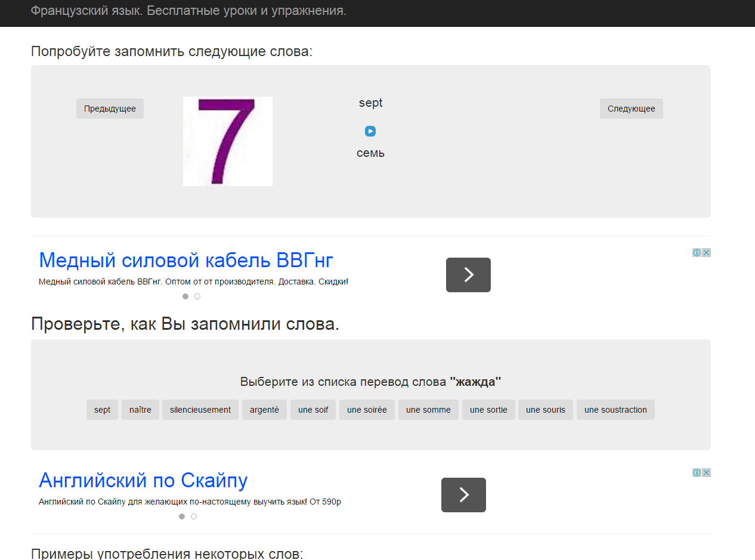755x560 pixels.
Task: Select first carousel dot in cable ad
Action: pos(185,296)
